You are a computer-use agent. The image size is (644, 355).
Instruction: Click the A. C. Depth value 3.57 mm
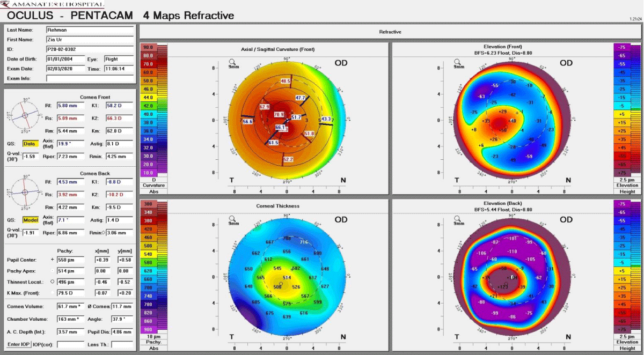[70, 331]
